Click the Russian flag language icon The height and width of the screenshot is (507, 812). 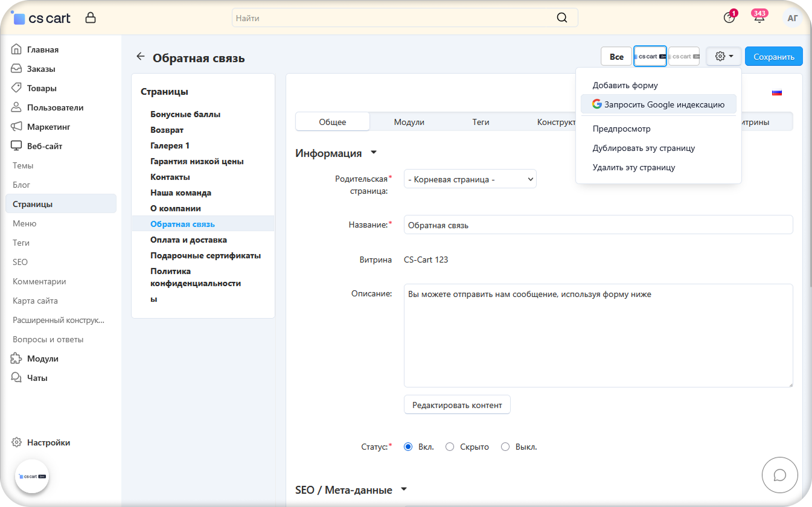(777, 92)
